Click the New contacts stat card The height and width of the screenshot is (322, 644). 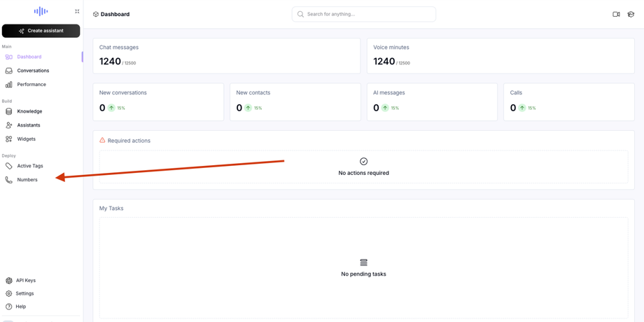[295, 101]
